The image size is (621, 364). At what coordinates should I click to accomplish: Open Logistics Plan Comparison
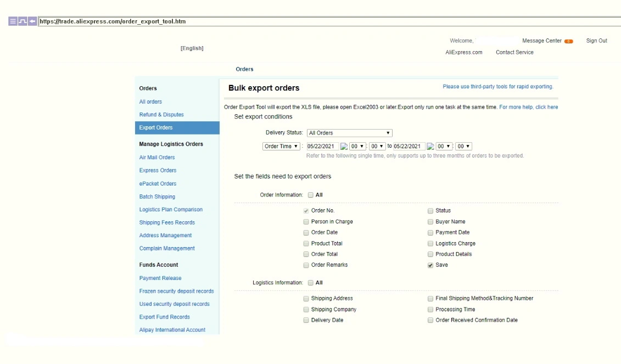point(171,210)
